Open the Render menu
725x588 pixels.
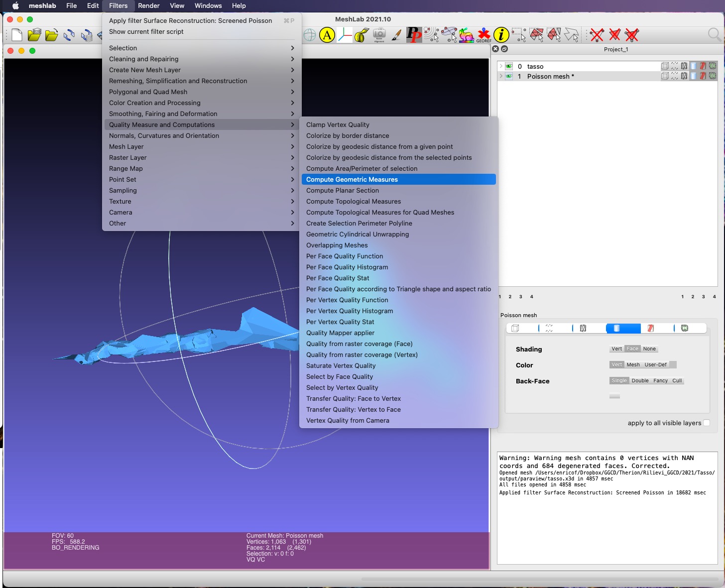coord(149,6)
